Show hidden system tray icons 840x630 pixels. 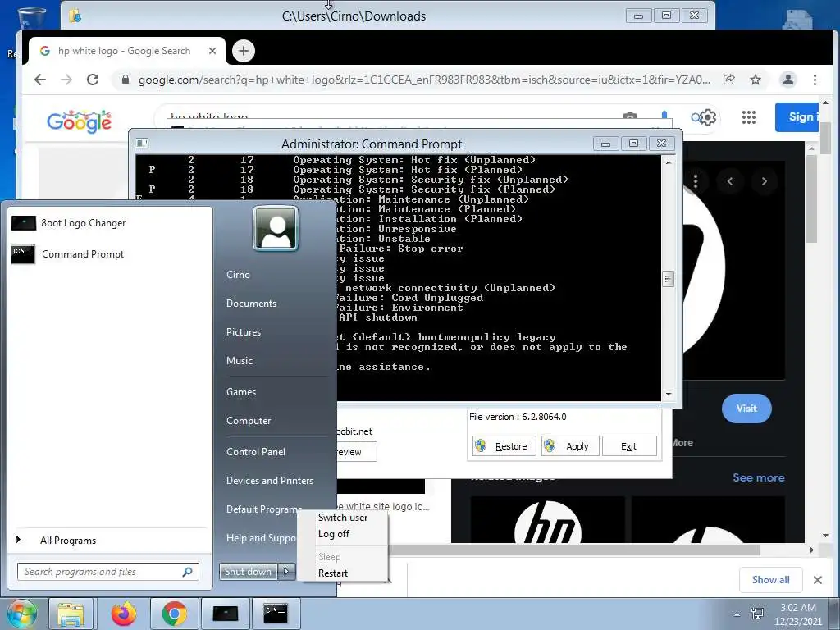click(x=737, y=614)
